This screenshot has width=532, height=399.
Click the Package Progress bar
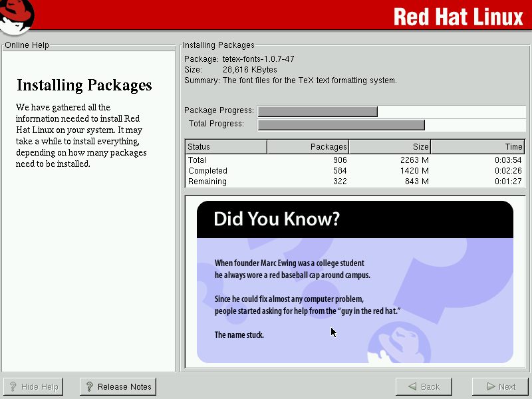pos(392,111)
